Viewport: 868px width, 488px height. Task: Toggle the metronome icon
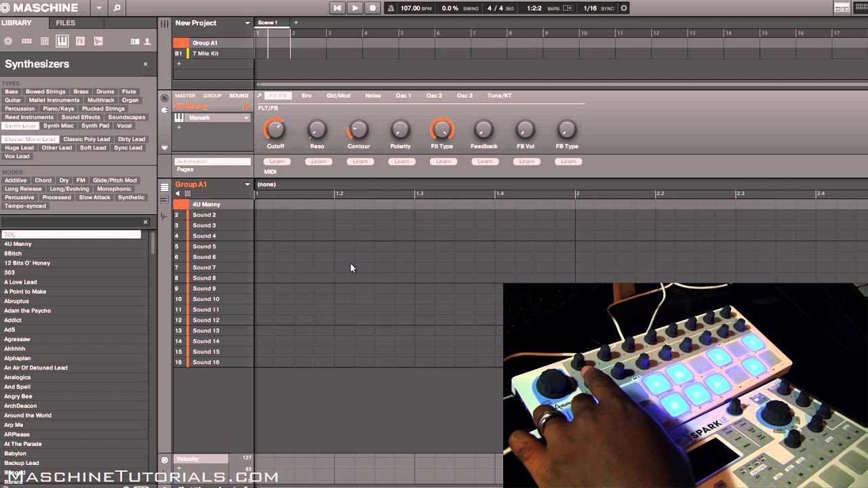click(391, 8)
